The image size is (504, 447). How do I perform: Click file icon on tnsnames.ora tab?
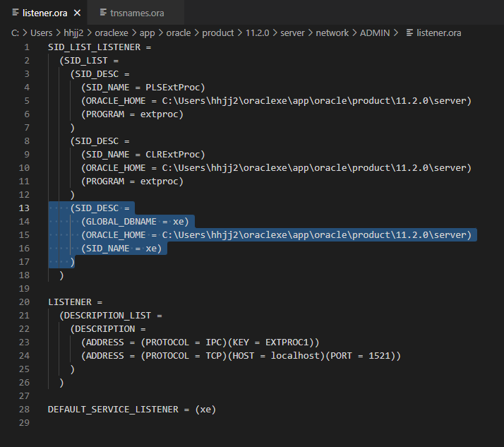click(x=103, y=13)
